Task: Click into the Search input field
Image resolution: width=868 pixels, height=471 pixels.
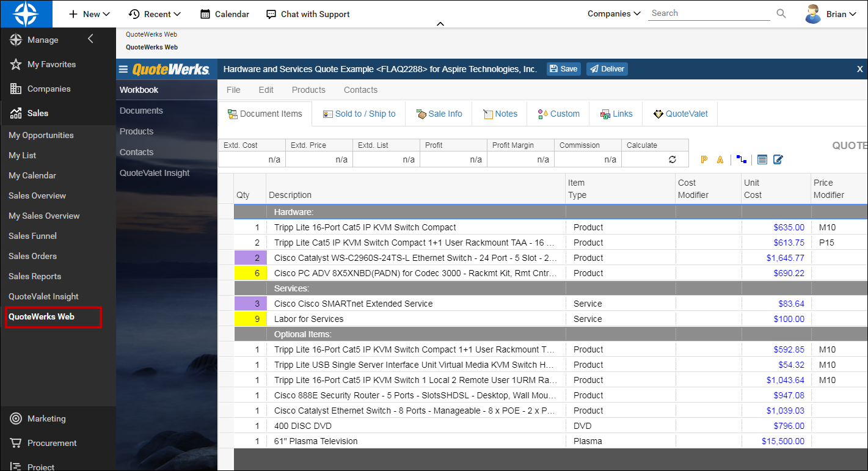Action: coord(709,13)
